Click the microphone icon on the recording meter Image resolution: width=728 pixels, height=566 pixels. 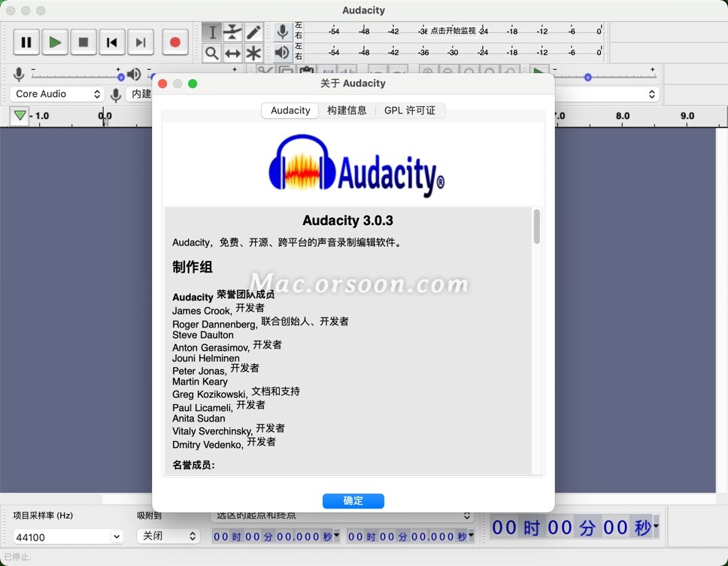tap(282, 31)
